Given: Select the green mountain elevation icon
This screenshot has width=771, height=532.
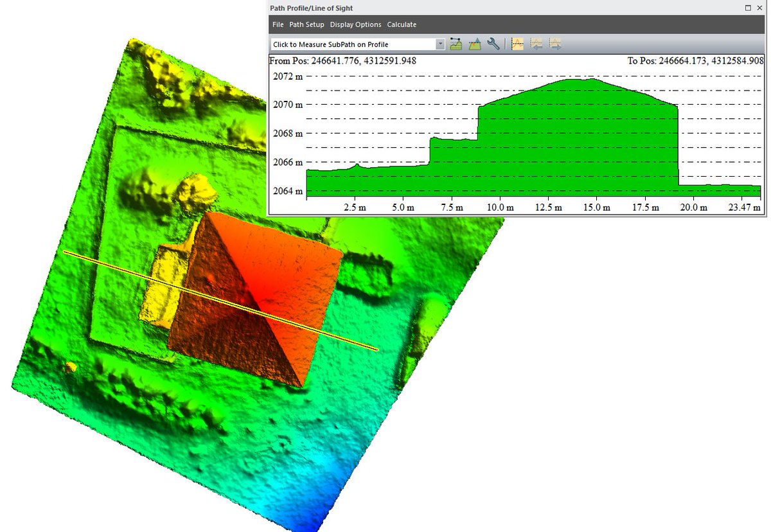Looking at the screenshot, I should (474, 43).
